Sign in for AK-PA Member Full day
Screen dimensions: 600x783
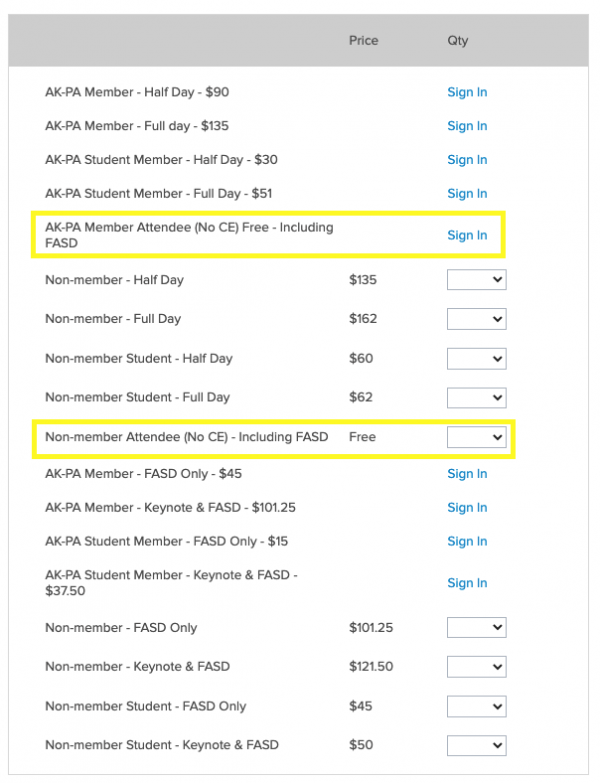[x=467, y=126]
